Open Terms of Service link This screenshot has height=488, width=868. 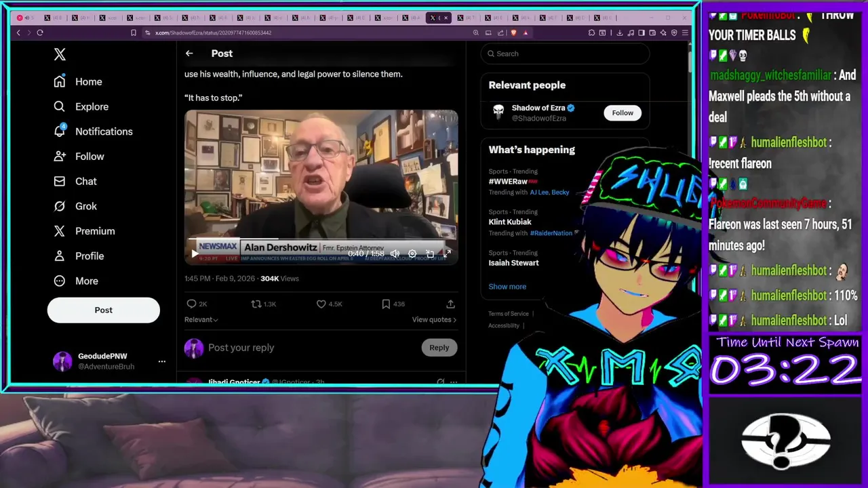pyautogui.click(x=509, y=314)
